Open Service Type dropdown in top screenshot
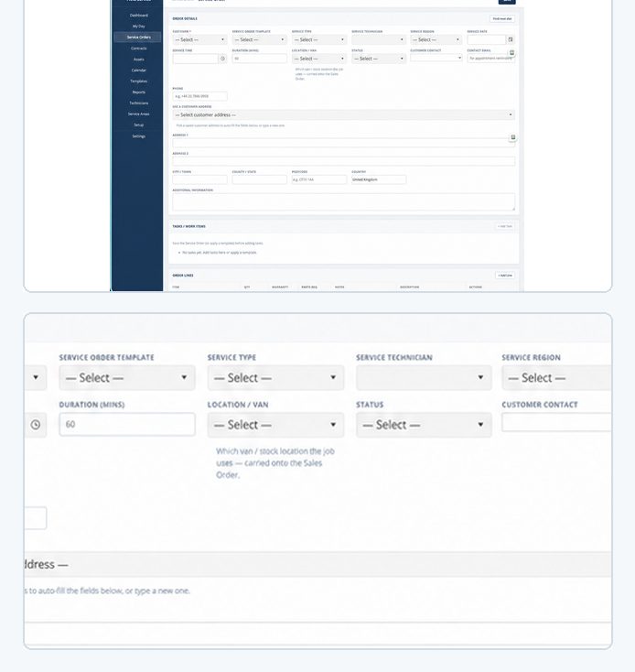The image size is (635, 672). click(319, 39)
